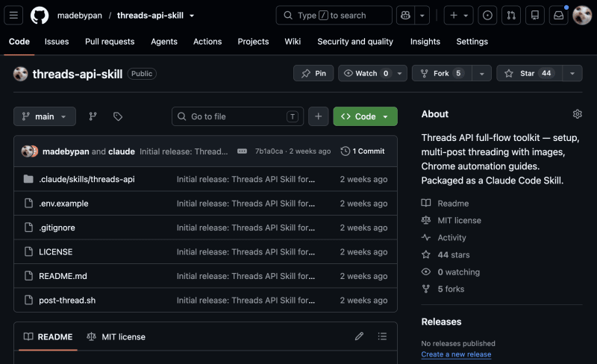The width and height of the screenshot is (597, 364).
Task: Open the .env.example file
Action: 63,204
